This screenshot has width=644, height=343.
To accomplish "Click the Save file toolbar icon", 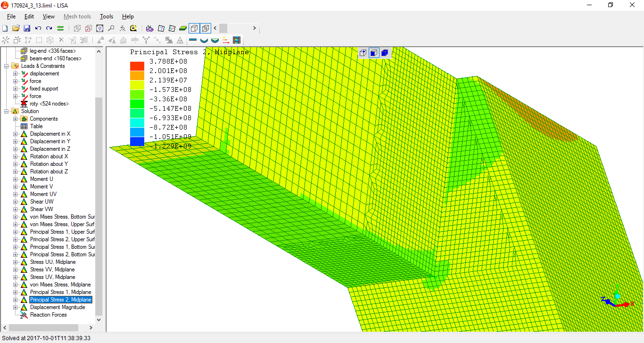I will (27, 28).
